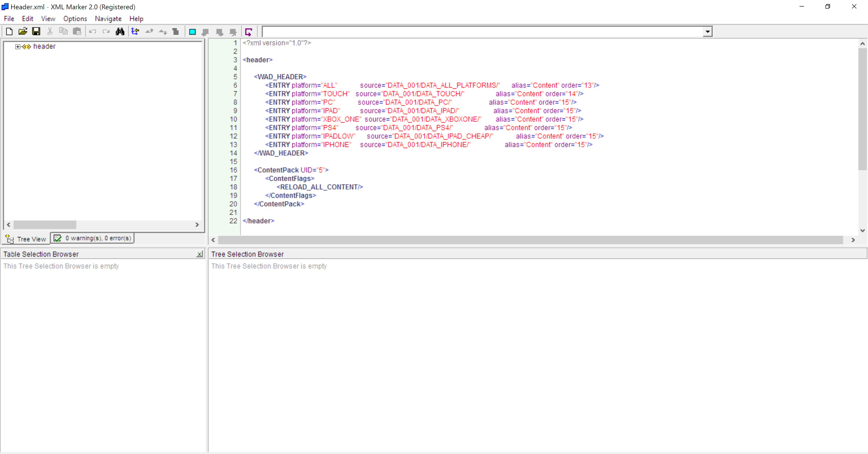Viewport: 868px width, 454px height.
Task: Switch to the Tree View tab
Action: click(x=26, y=239)
